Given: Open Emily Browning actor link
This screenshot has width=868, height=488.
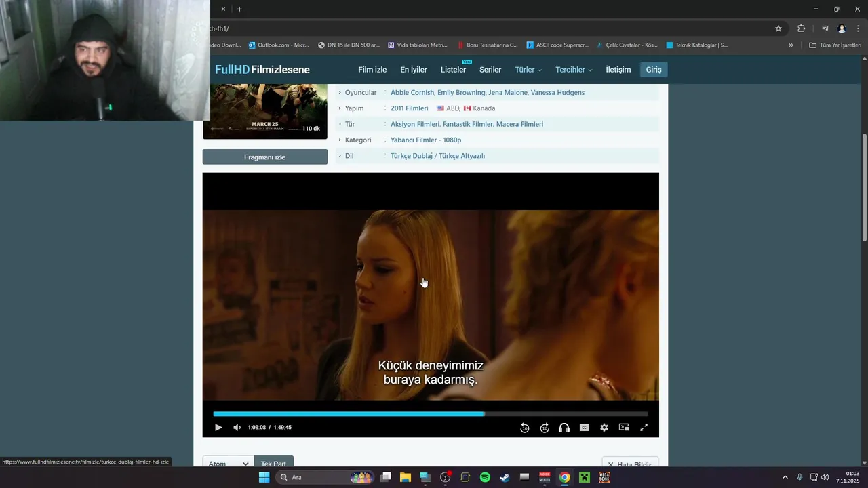Looking at the screenshot, I should pos(461,93).
